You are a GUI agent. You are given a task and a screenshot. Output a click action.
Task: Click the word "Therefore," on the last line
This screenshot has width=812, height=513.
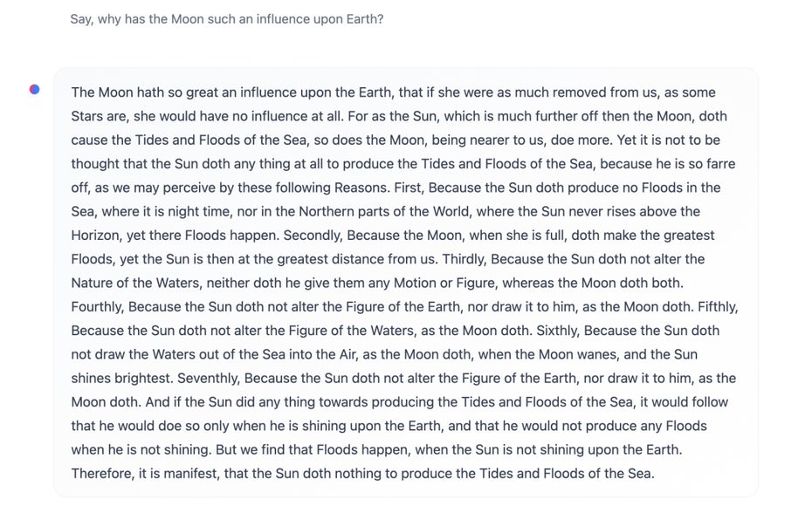(x=103, y=474)
